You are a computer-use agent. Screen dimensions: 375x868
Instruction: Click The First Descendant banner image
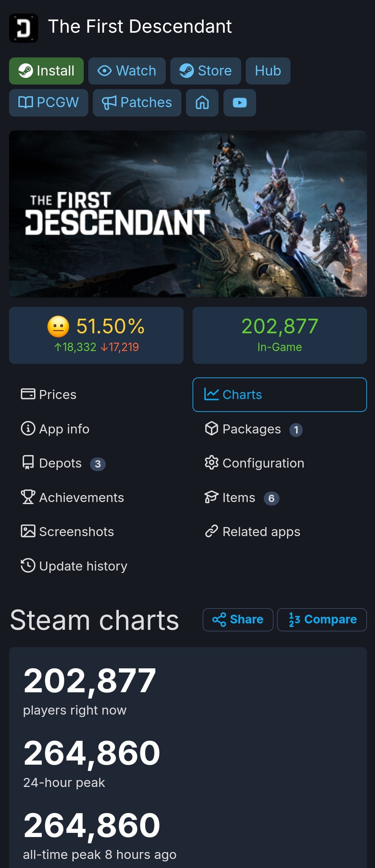[x=188, y=214]
